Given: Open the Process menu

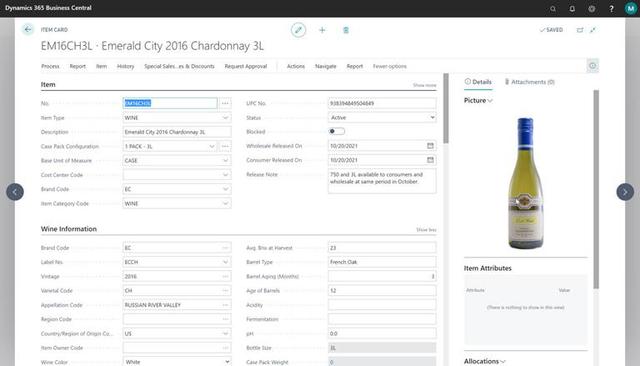Looking at the screenshot, I should (50, 66).
